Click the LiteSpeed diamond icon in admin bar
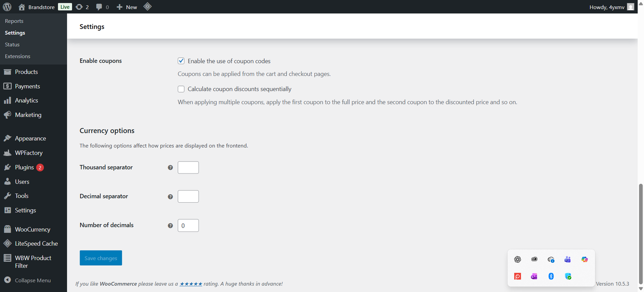 147,7
